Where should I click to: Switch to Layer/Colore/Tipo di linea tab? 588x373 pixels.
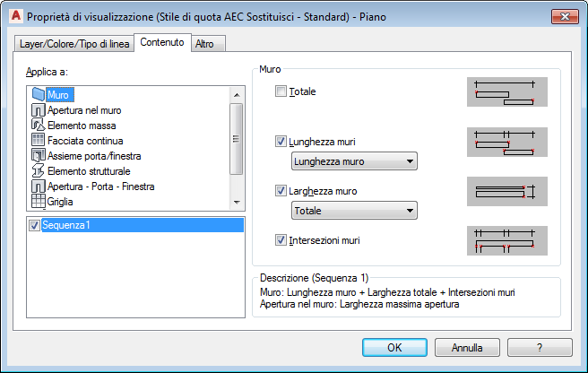pyautogui.click(x=74, y=44)
